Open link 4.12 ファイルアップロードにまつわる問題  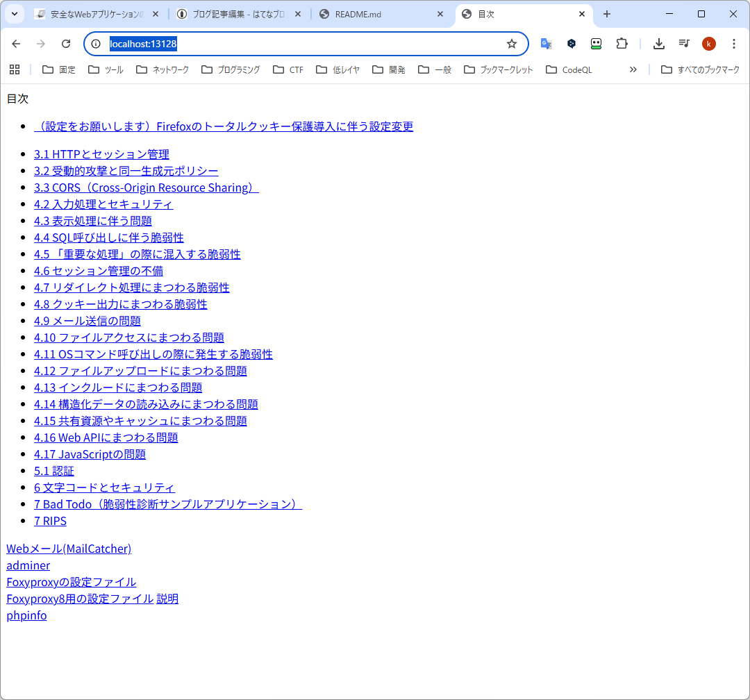(140, 371)
